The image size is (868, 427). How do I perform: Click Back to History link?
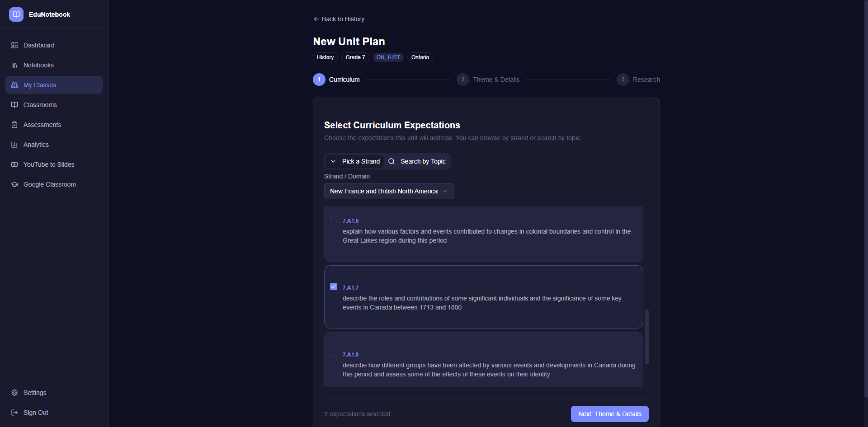(x=339, y=19)
